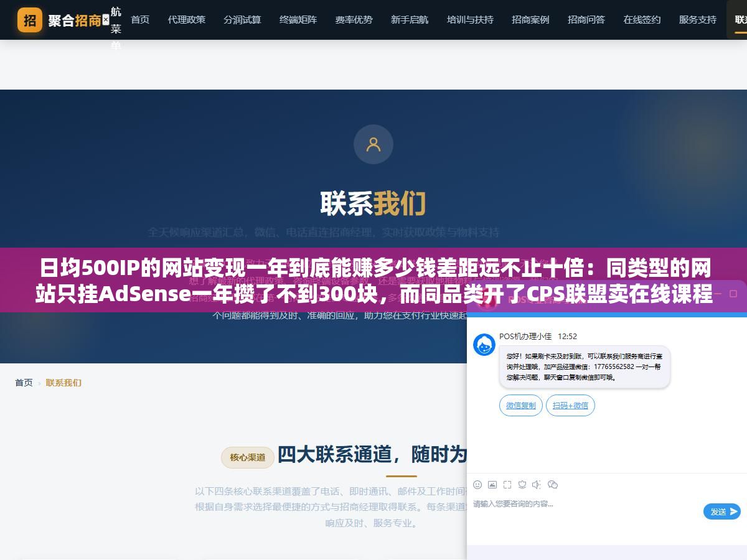Image resolution: width=747 pixels, height=560 pixels.
Task: Click the image upload icon in the chat toolbar
Action: pos(492,485)
